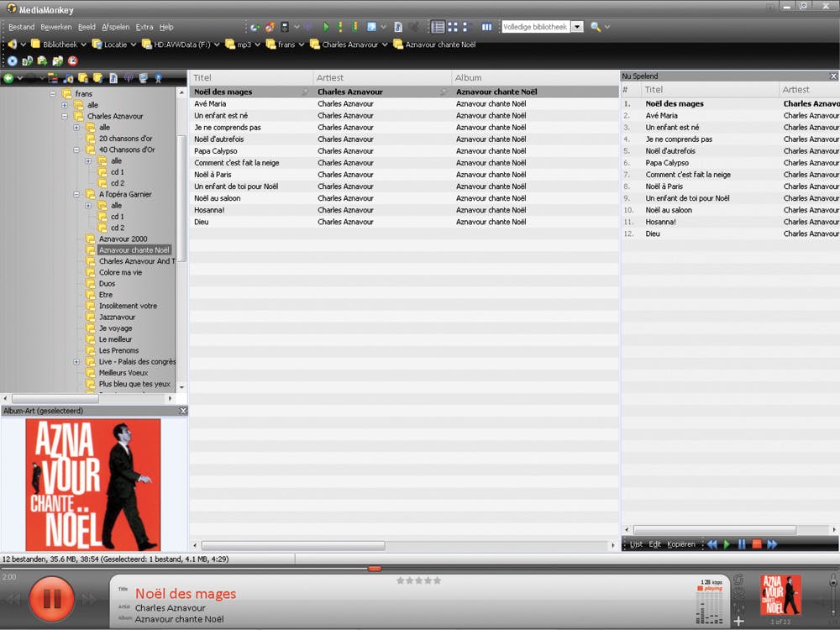Skip to previous track in Nu Spelend
Viewport: 840px width, 630px height.
712,544
